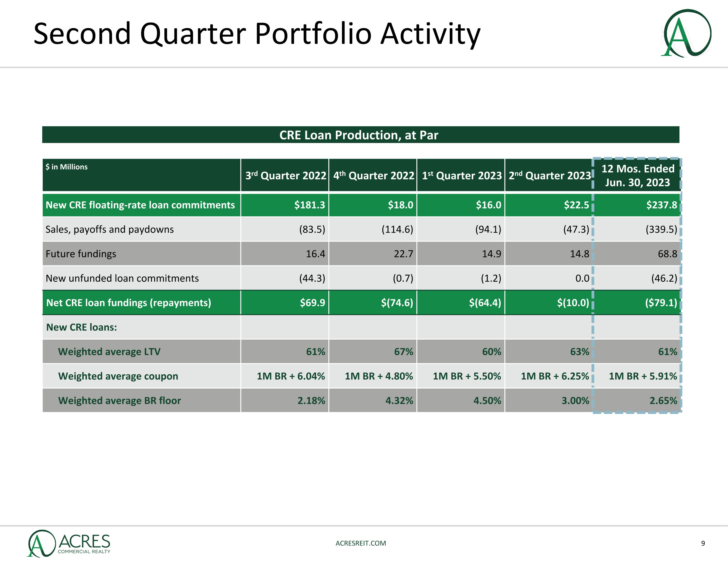Click the 2nd Quarter 2023 column header
The width and height of the screenshot is (728, 562).
(x=549, y=176)
